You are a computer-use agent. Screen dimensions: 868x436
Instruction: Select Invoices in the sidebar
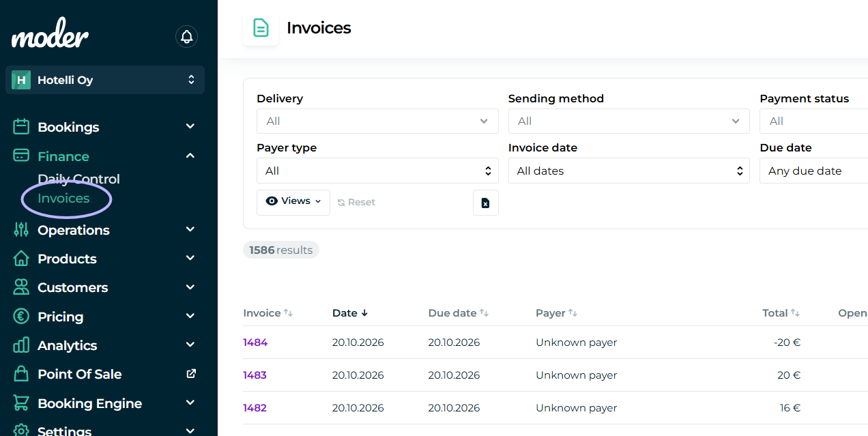(63, 198)
